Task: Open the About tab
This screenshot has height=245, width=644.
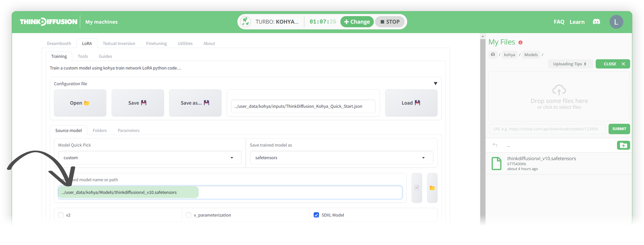Action: (209, 43)
